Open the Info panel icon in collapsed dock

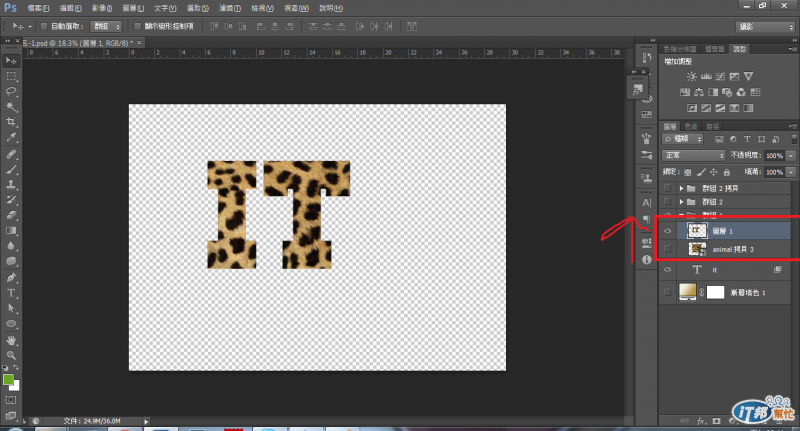tap(646, 260)
